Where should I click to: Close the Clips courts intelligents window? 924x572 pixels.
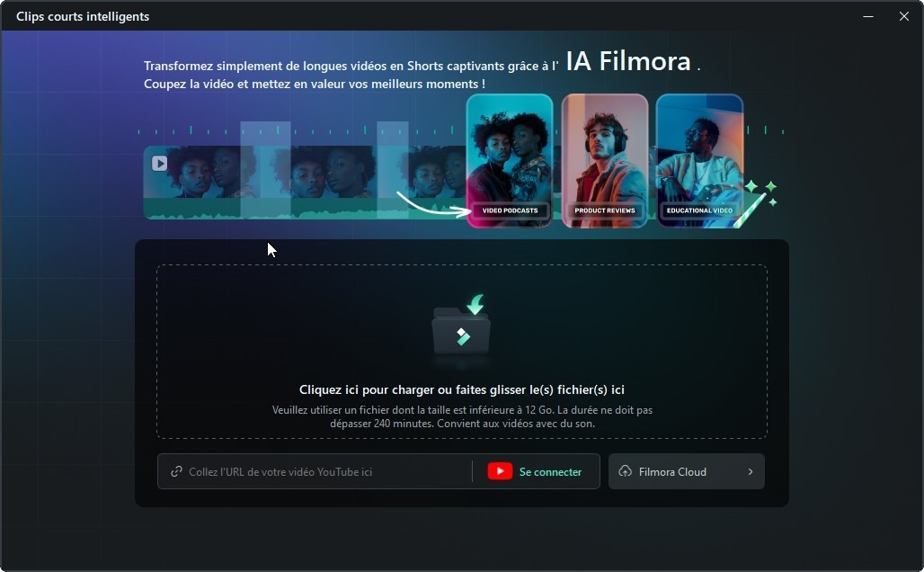click(x=904, y=16)
